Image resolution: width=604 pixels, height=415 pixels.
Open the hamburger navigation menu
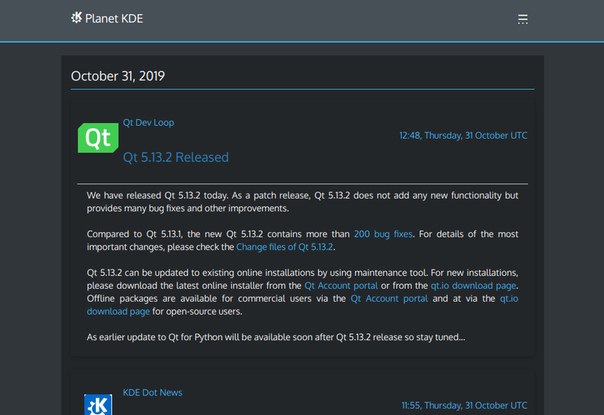522,19
